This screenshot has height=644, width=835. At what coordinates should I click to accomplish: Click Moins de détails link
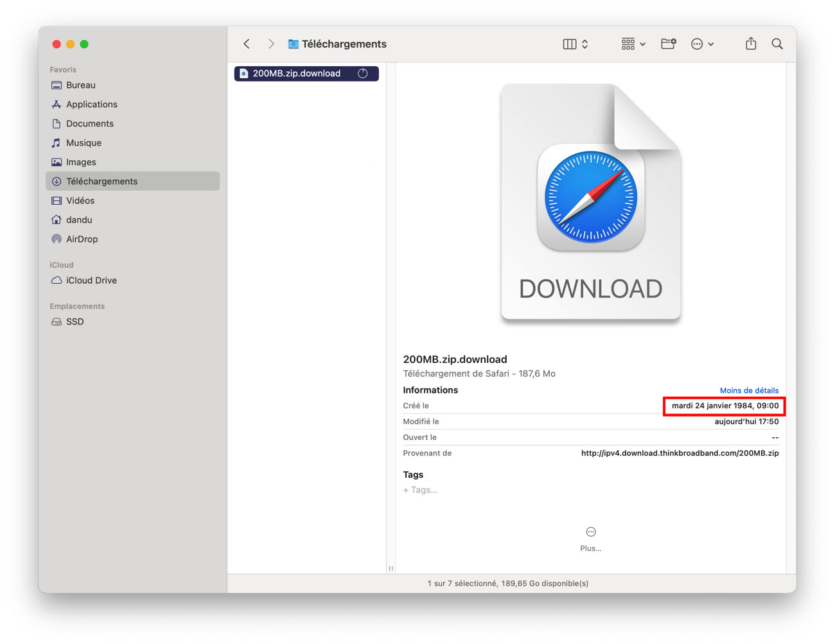coord(749,390)
